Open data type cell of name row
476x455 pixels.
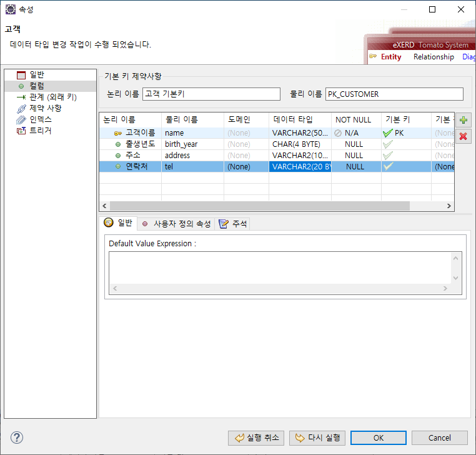[x=300, y=133]
